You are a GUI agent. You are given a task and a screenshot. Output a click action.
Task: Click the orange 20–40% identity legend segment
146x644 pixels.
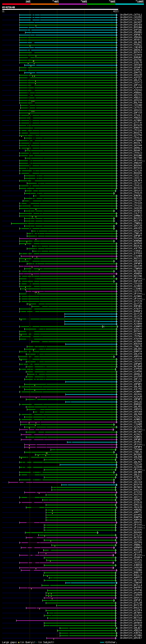pyautogui.click(x=45, y=4)
